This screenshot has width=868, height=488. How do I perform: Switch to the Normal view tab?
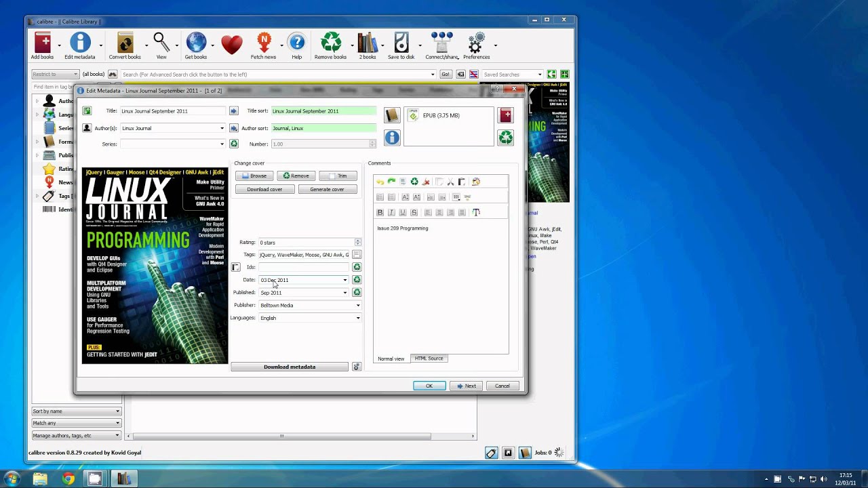tap(391, 359)
